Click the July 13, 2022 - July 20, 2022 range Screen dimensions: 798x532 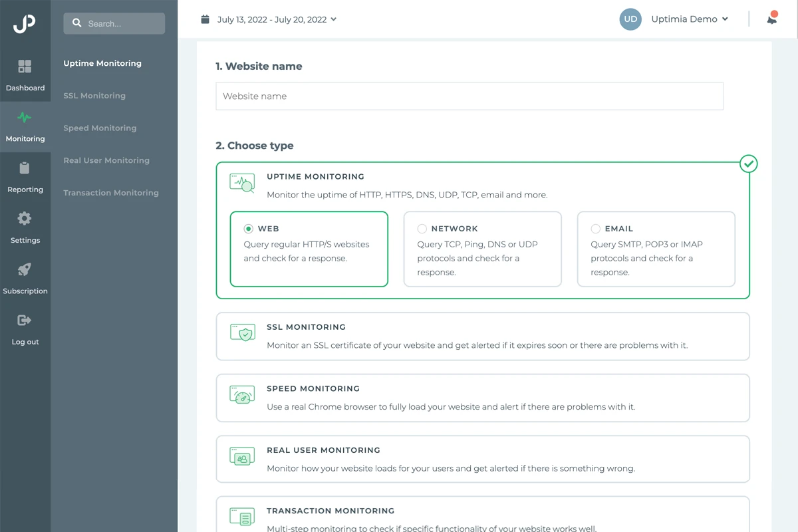tap(272, 19)
